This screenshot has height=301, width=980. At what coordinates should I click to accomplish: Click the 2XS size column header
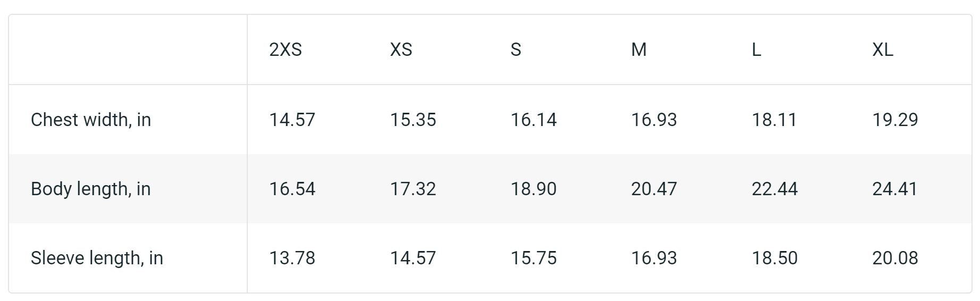pos(286,49)
